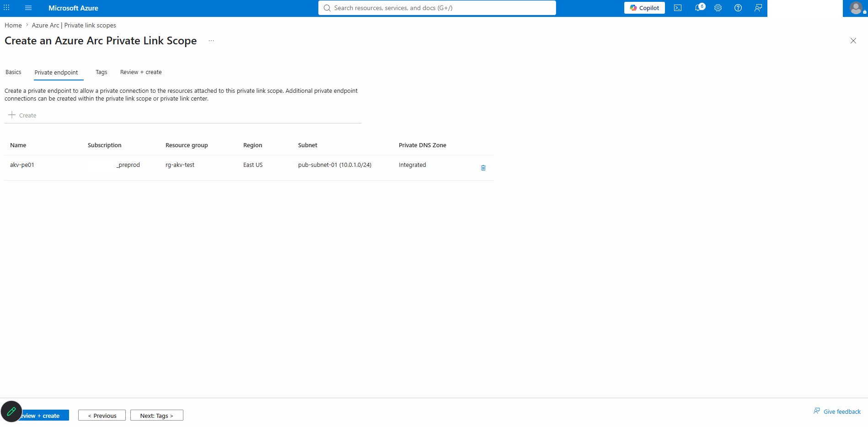Open the ellipsis more options next to title
This screenshot has width=868, height=427.
pos(211,41)
